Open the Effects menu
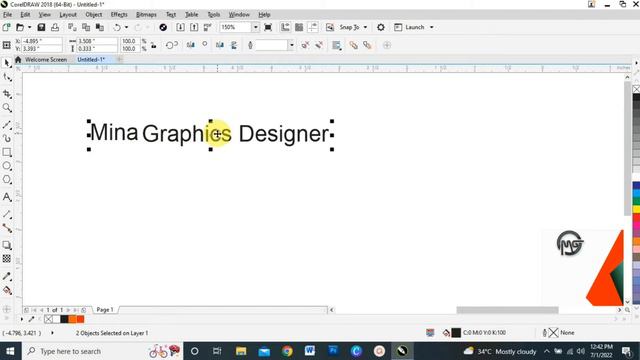Image resolution: width=640 pixels, height=360 pixels. coord(119,15)
